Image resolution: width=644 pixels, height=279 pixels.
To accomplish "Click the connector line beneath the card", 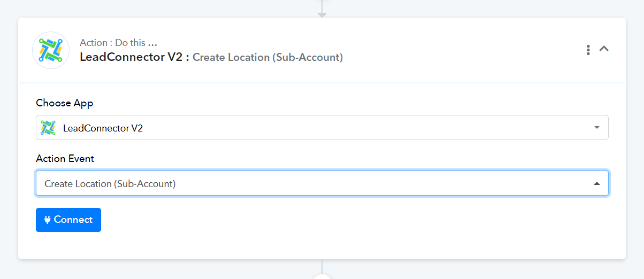I will coord(322,266).
